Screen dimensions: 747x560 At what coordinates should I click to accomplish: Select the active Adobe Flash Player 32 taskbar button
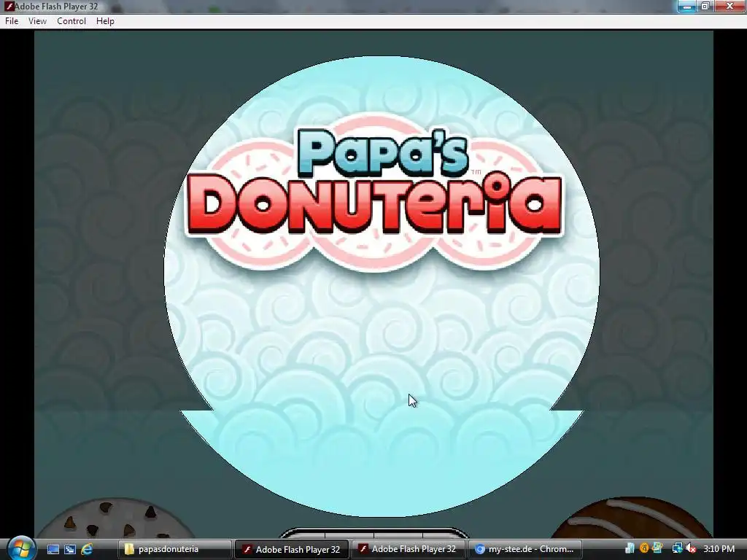(x=292, y=549)
